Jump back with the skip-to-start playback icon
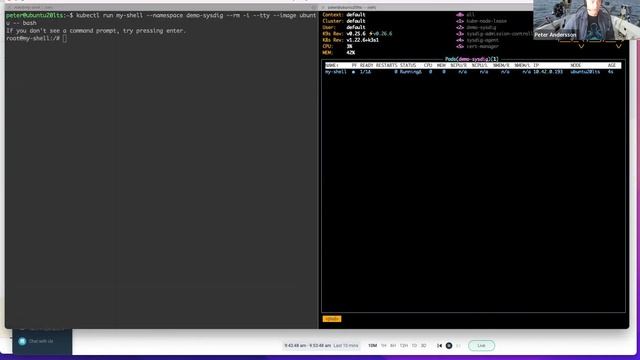The image size is (640, 360). 439,346
